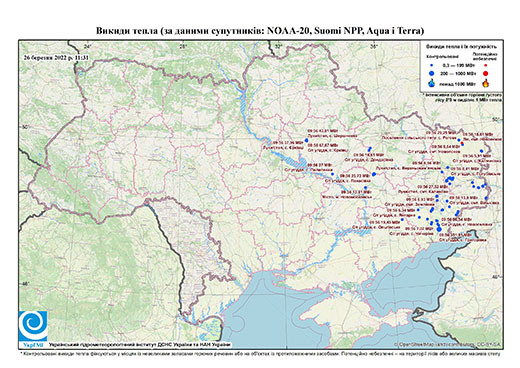The height and width of the screenshot is (368, 520).
Task: Click the institute name text beside the logo
Action: [140, 344]
